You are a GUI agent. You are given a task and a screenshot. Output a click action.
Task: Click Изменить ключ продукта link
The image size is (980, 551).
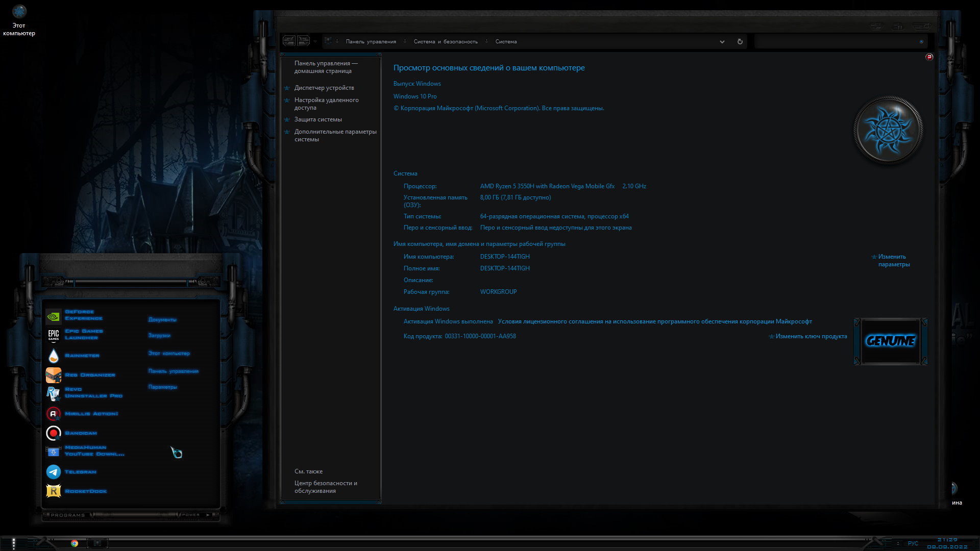coord(811,336)
